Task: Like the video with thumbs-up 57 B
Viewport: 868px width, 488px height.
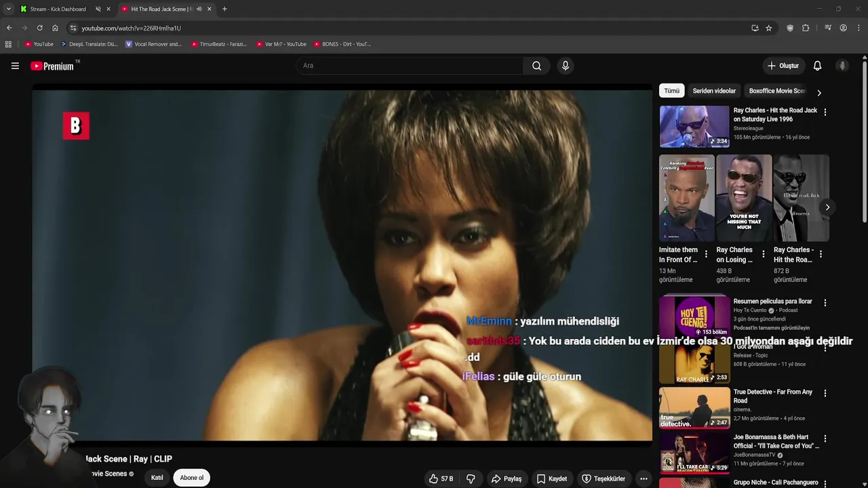Action: pos(441,479)
